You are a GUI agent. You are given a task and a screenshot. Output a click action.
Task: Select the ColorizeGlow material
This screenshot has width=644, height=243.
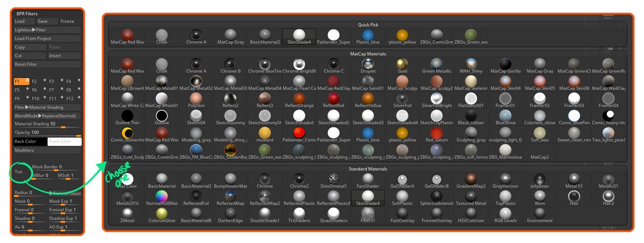point(162,216)
